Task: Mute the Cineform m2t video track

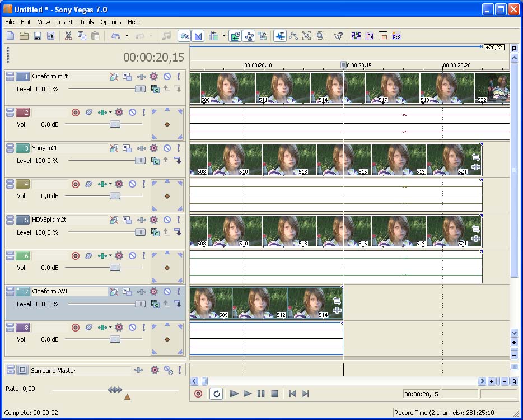Action: pyautogui.click(x=167, y=76)
